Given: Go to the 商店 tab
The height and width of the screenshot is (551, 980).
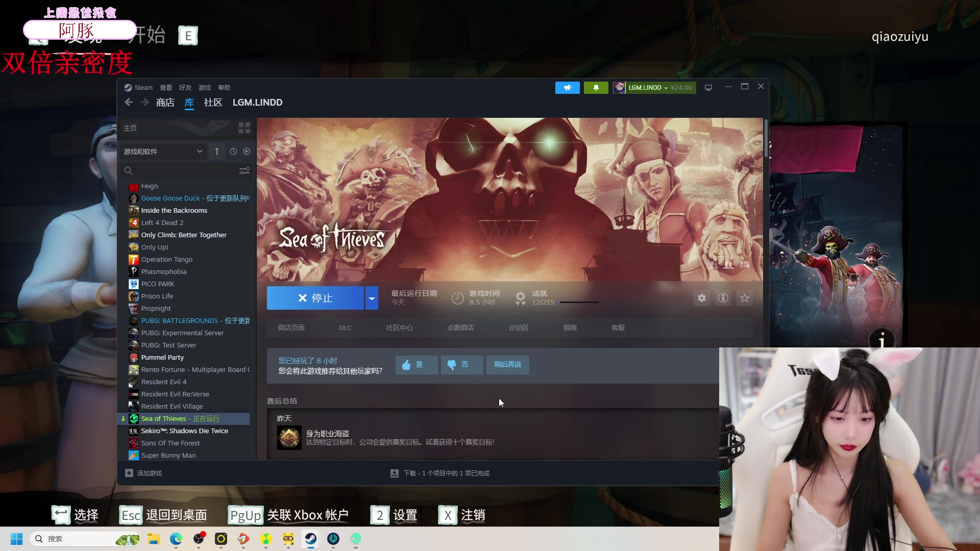Looking at the screenshot, I should 165,103.
